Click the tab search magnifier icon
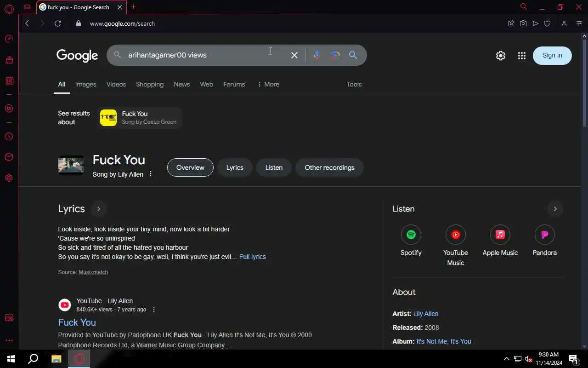This screenshot has height=368, width=588. pyautogui.click(x=523, y=6)
